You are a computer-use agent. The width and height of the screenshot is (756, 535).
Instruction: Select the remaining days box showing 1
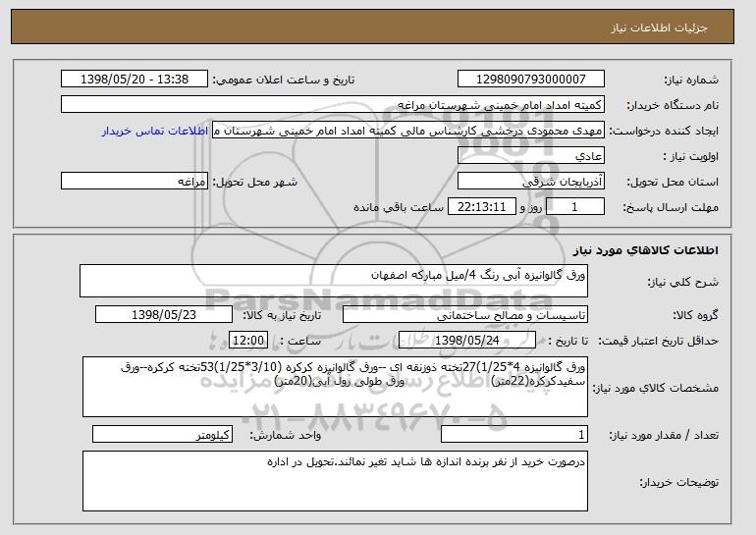tap(574, 207)
